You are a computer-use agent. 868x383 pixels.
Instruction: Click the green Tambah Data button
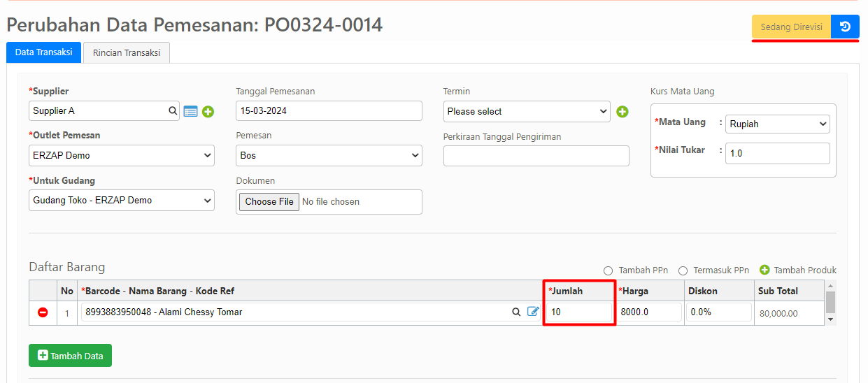70,356
